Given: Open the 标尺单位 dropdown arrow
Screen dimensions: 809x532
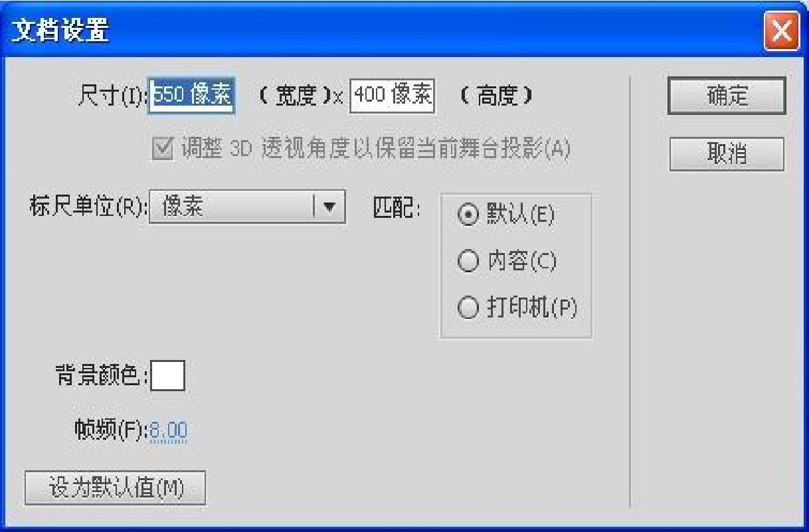Looking at the screenshot, I should [x=329, y=208].
